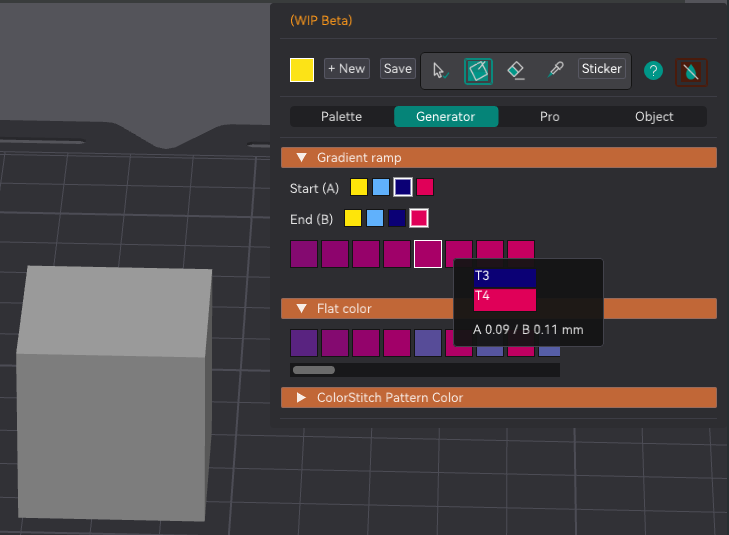Choose the eraser tool
The width and height of the screenshot is (729, 535).
[516, 71]
